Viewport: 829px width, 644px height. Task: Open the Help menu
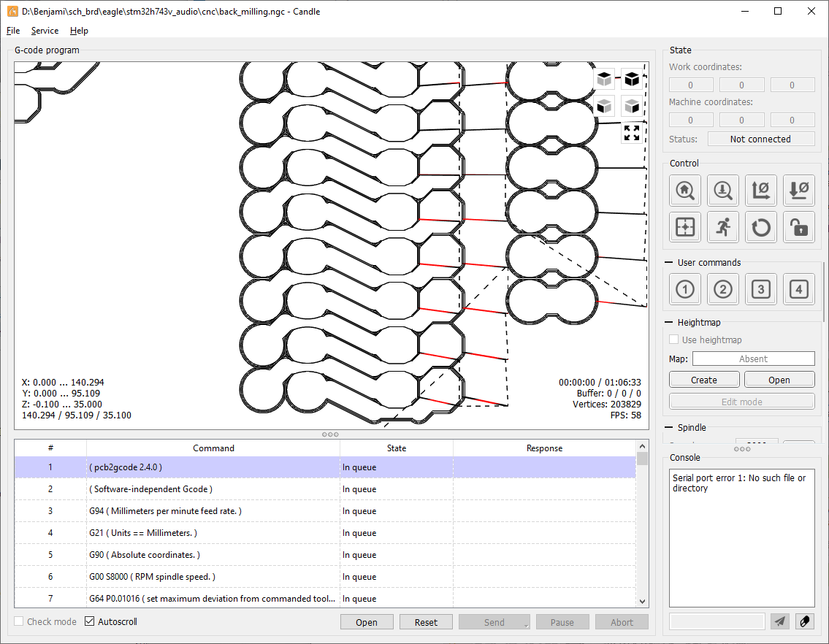pos(80,31)
